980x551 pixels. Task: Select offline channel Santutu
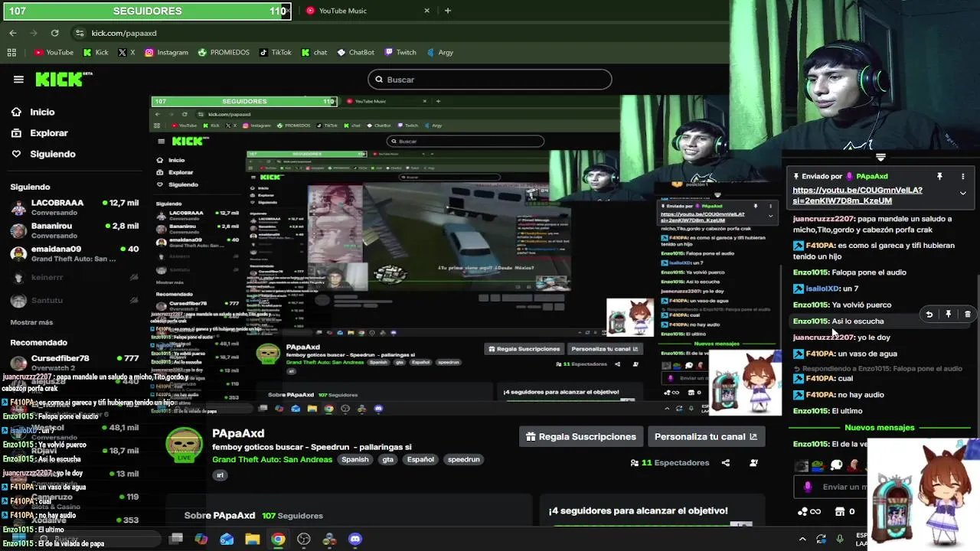74,301
